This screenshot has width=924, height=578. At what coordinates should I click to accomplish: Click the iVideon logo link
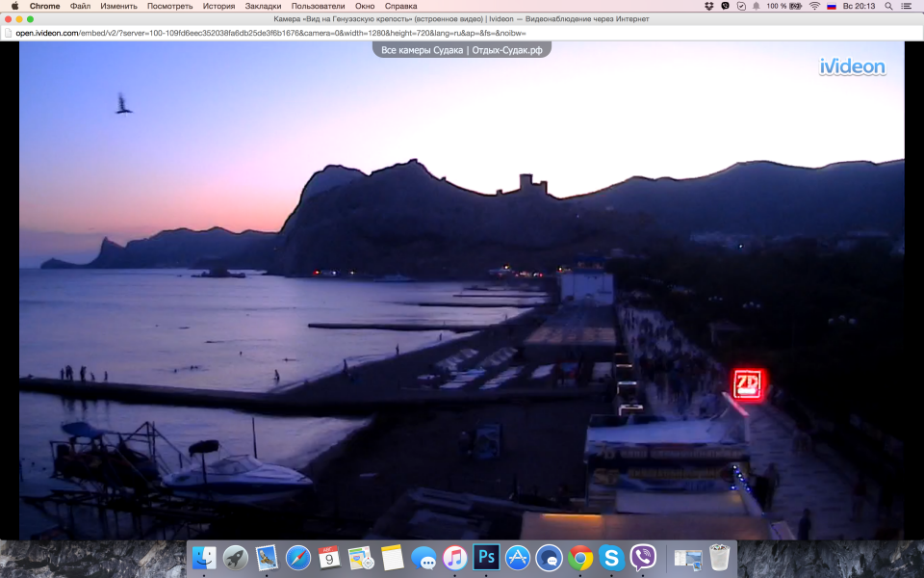852,66
